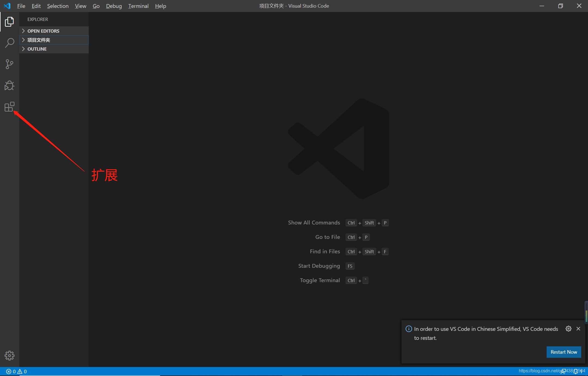Image resolution: width=588 pixels, height=376 pixels.
Task: Minimize the VS Code window
Action: 542,6
